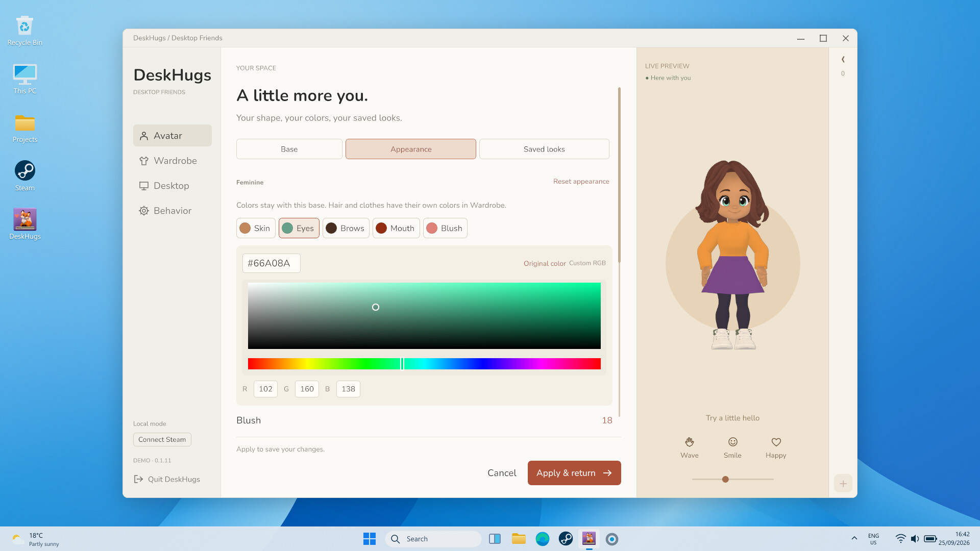Quit DeskHugs using exit icon

(167, 479)
